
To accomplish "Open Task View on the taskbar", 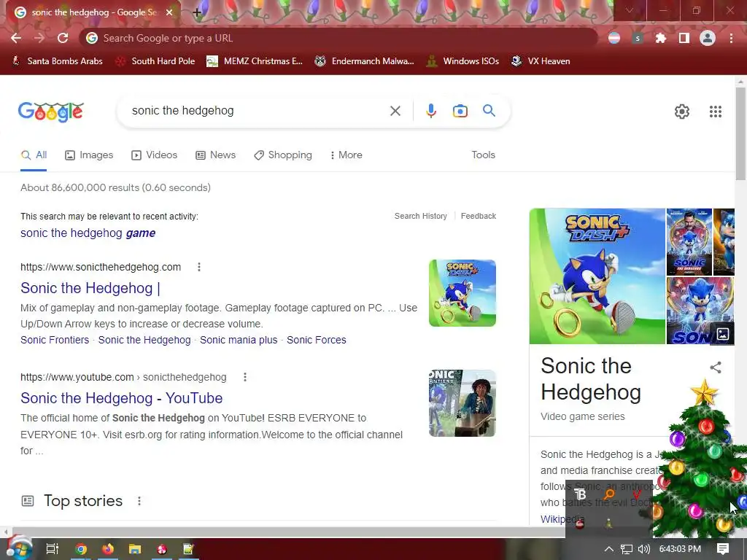I will click(x=52, y=549).
